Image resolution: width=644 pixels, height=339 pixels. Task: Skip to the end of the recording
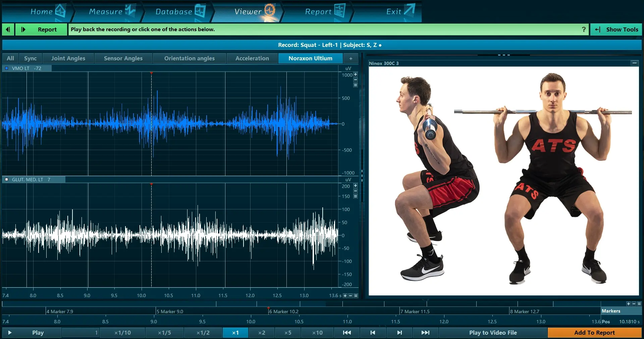pyautogui.click(x=425, y=333)
